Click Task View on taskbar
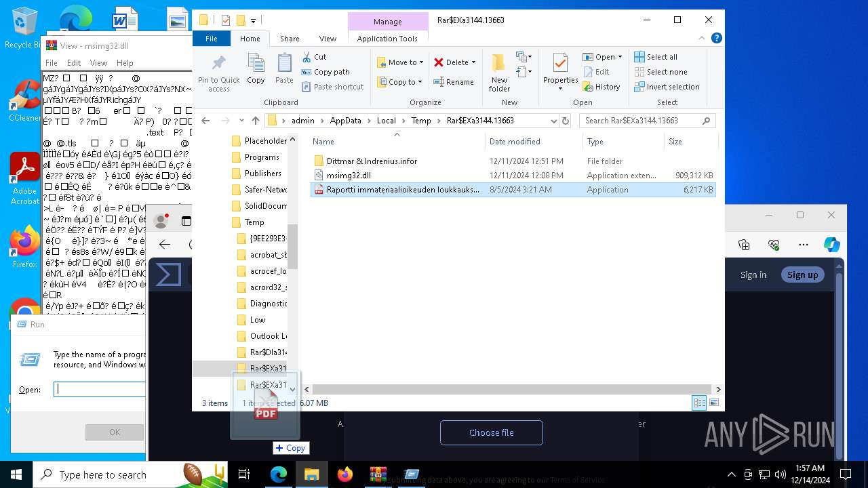Image resolution: width=868 pixels, height=488 pixels. pyautogui.click(x=244, y=474)
